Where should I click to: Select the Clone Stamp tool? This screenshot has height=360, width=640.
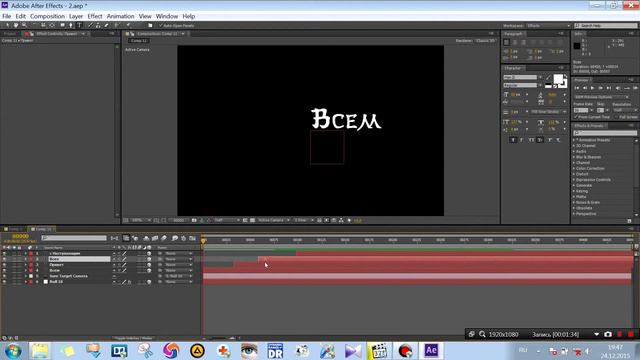(x=98, y=25)
